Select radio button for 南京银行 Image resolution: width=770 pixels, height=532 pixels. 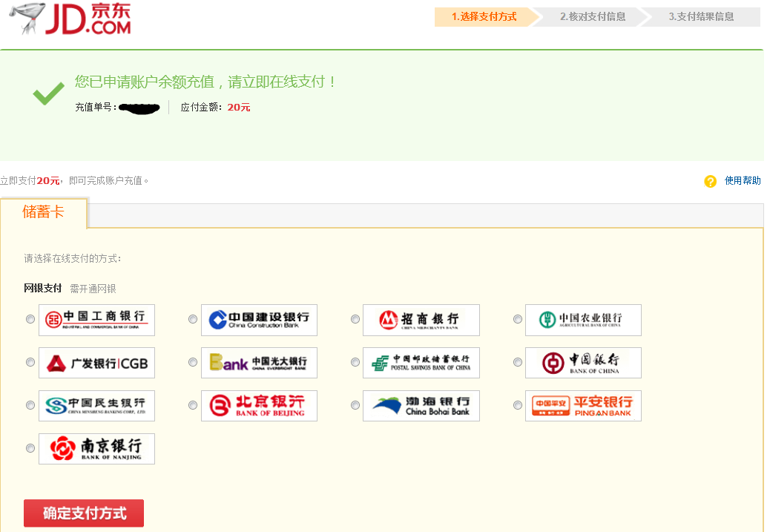30,448
